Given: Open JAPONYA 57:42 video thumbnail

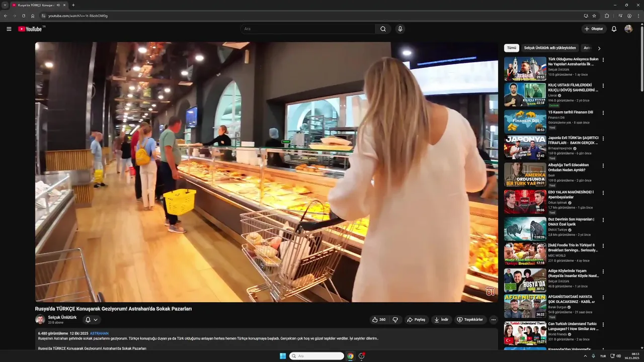Looking at the screenshot, I should coord(525,147).
